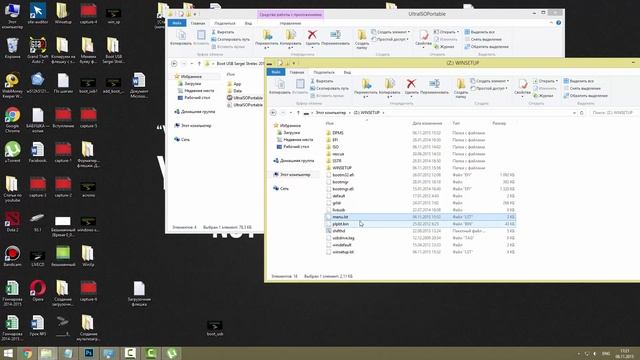Image resolution: width=640 pixels, height=360 pixels.
Task: Expand 'Простой доступ' dropdown in WINSETUP ribbon
Action: pyautogui.click(x=506, y=88)
